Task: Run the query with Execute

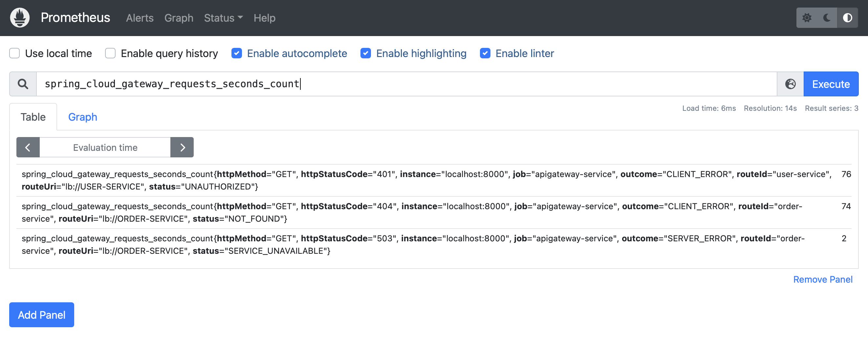Action: point(831,84)
